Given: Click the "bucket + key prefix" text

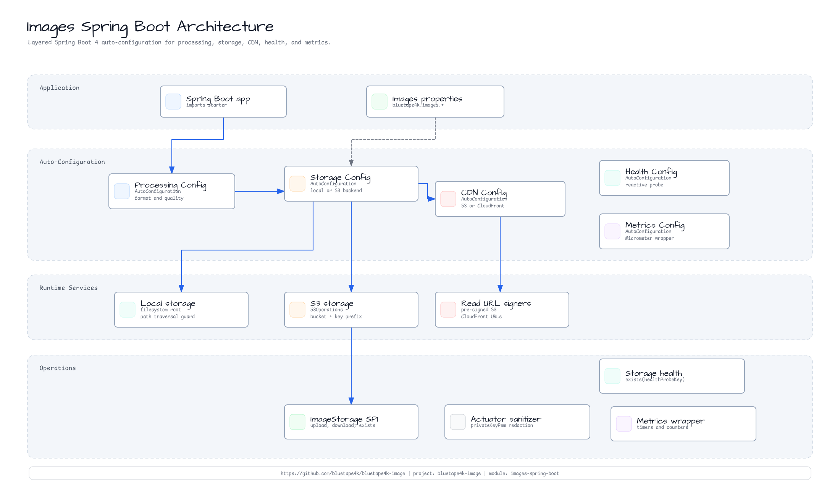Looking at the screenshot, I should pos(336,317).
